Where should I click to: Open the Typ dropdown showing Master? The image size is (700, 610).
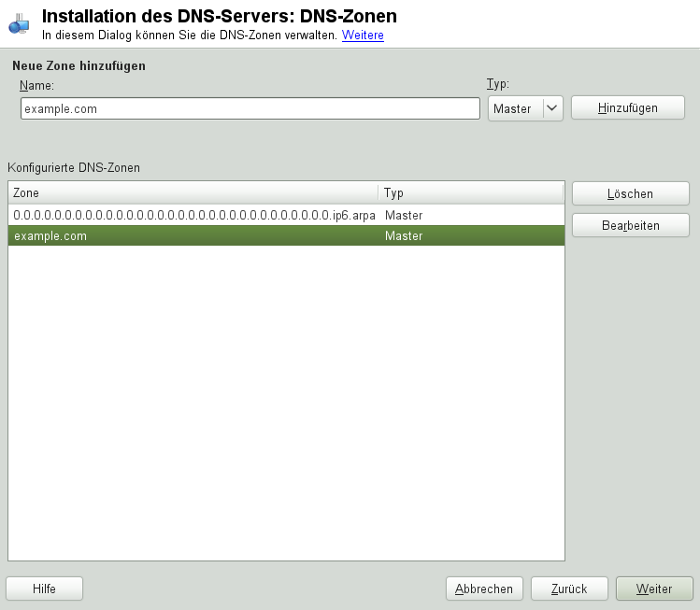tap(525, 108)
